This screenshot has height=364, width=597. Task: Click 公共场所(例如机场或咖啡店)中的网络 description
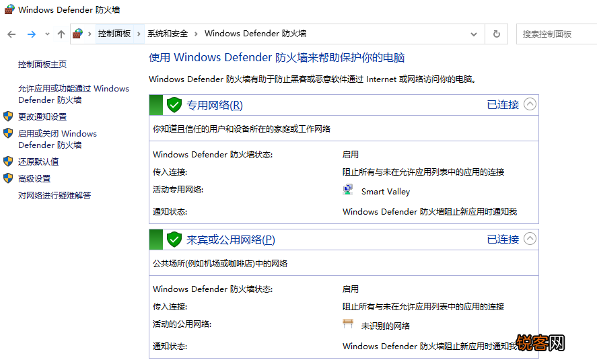[220, 264]
